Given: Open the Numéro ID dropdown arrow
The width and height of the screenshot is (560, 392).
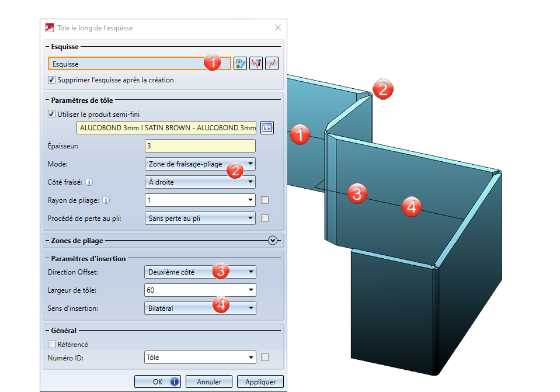Looking at the screenshot, I should [251, 358].
